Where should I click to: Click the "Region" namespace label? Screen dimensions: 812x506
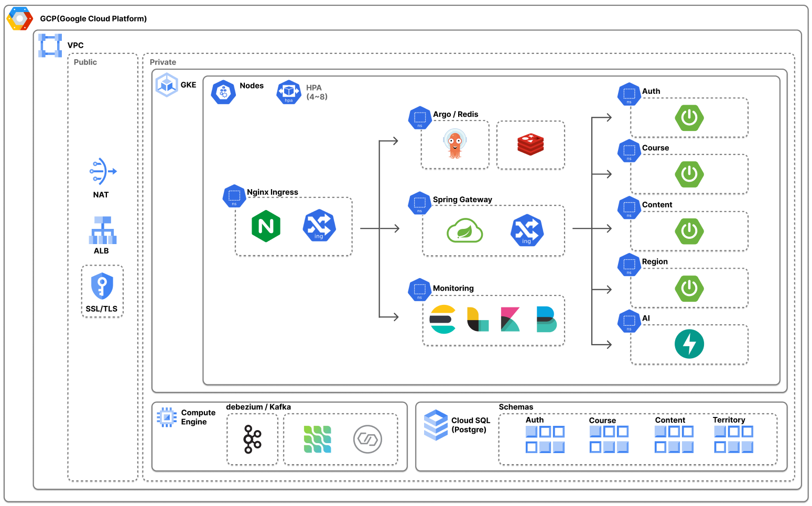tap(655, 261)
